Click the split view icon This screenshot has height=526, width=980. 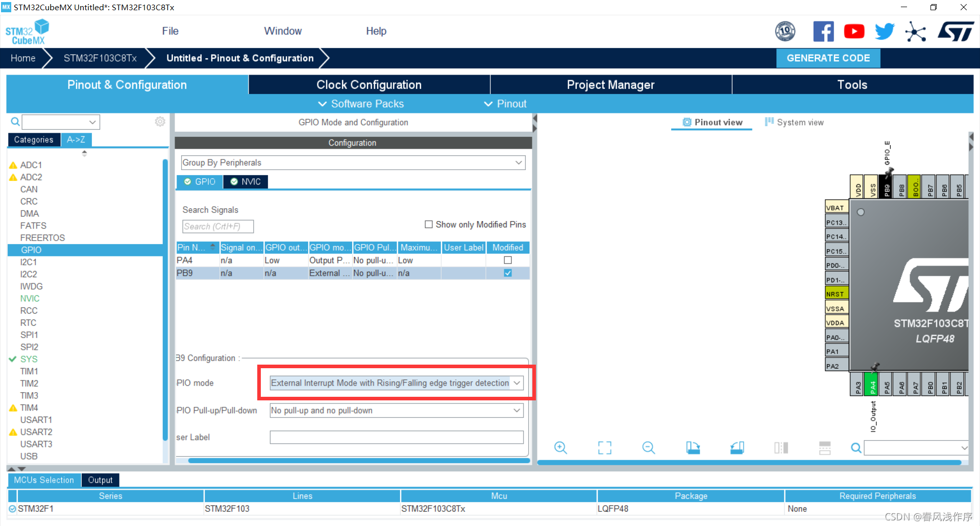(x=781, y=448)
